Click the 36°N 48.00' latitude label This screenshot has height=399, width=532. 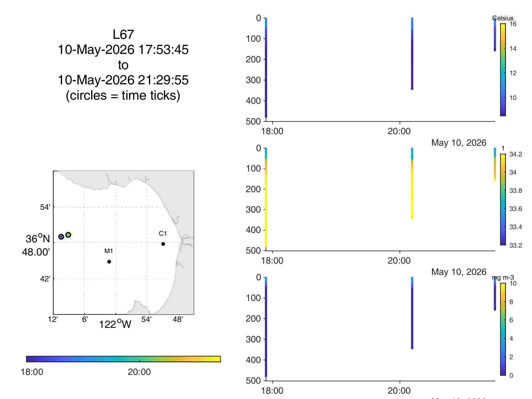36,245
